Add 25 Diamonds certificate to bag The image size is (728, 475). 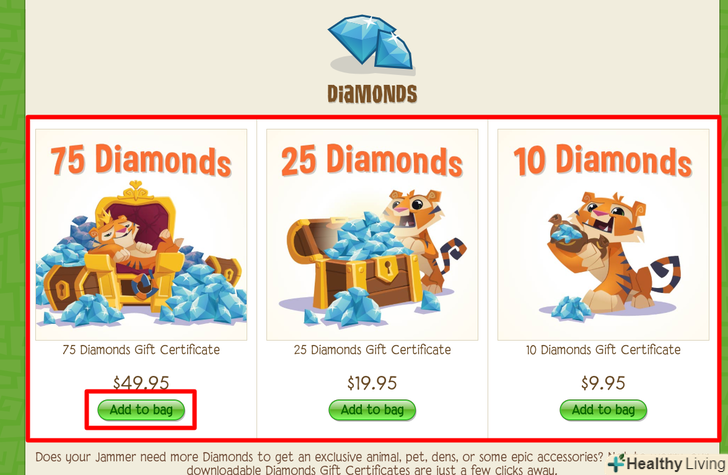point(372,410)
